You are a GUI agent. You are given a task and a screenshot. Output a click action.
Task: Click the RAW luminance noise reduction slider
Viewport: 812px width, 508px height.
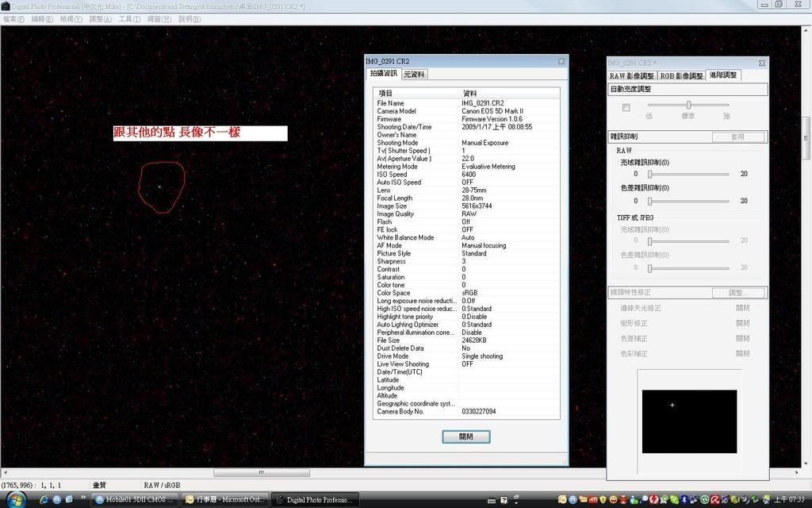(x=688, y=174)
